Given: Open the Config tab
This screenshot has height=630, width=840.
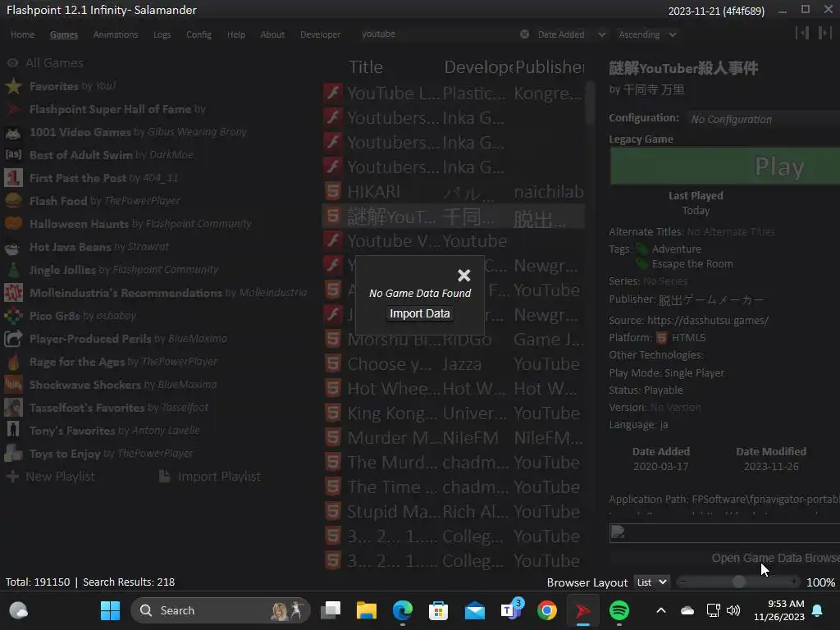Looking at the screenshot, I should [x=199, y=34].
